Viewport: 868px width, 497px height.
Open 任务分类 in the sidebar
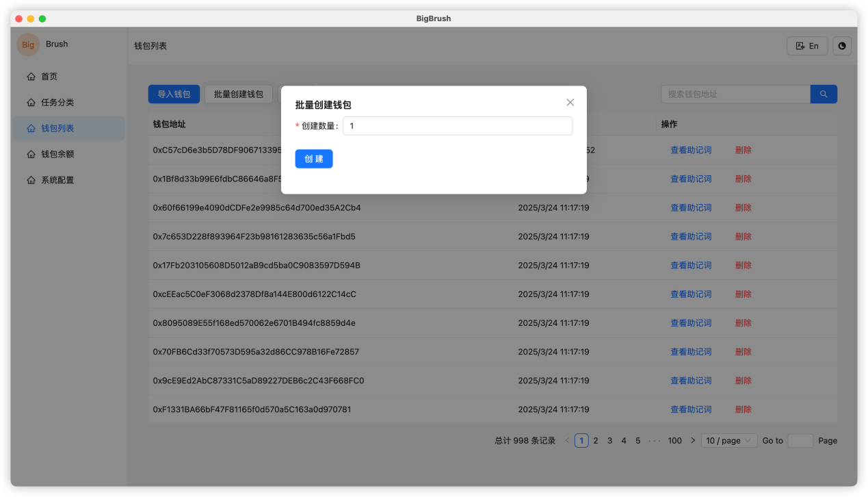[57, 103]
